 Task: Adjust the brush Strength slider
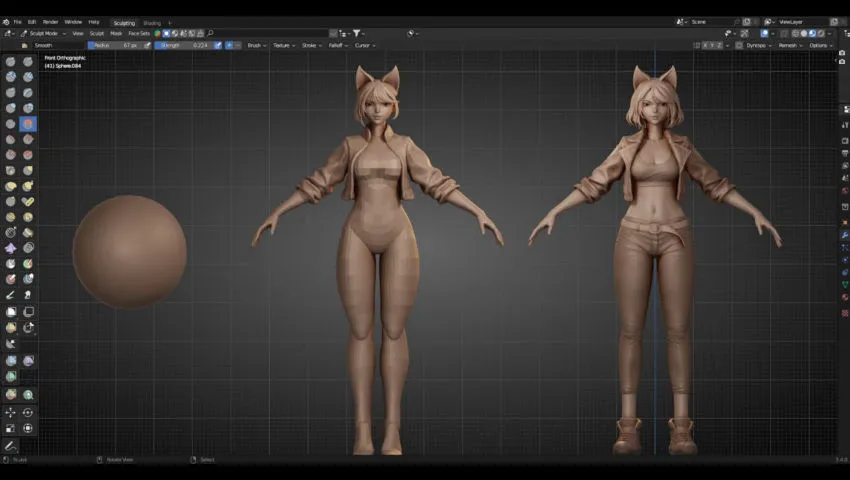click(184, 46)
